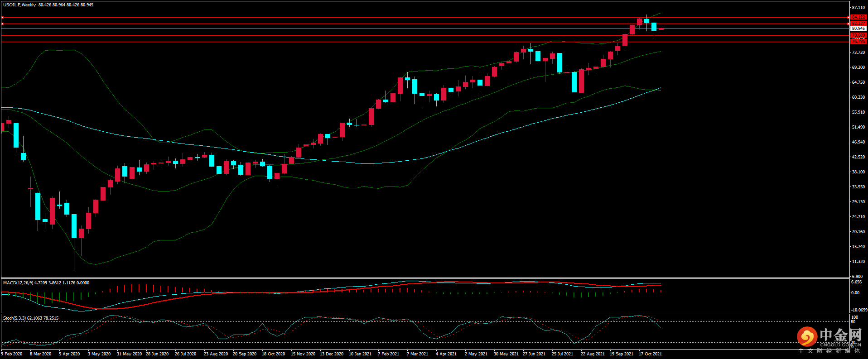This screenshot has width=868, height=359.
Task: Click the 87.110 price scale value
Action: pyautogui.click(x=858, y=8)
